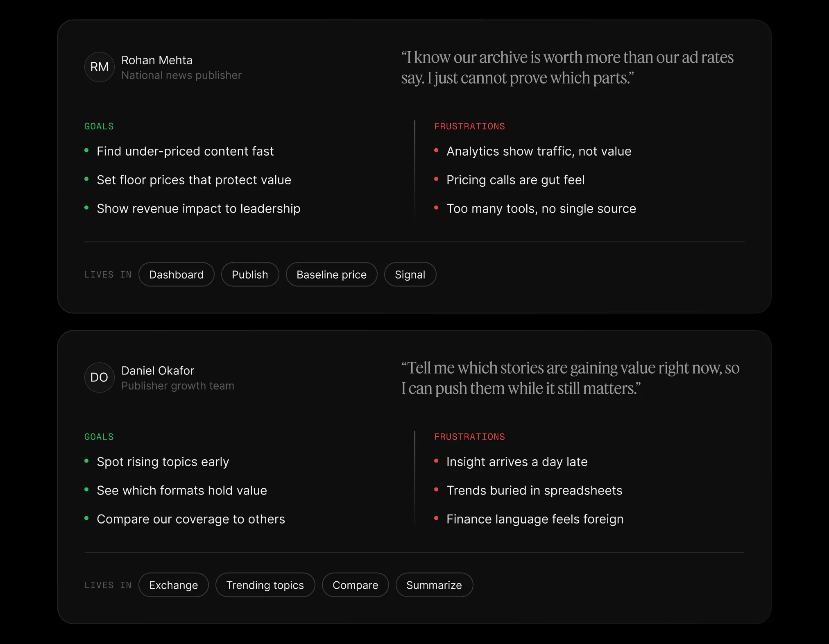Click GOALS heading in Rohan's card
Viewport: 829px width, 644px height.
[99, 126]
